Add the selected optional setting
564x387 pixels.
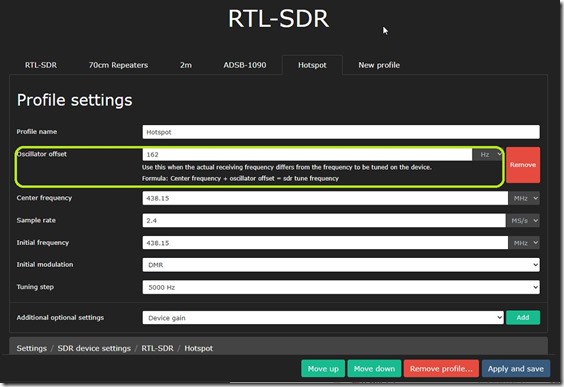click(523, 318)
